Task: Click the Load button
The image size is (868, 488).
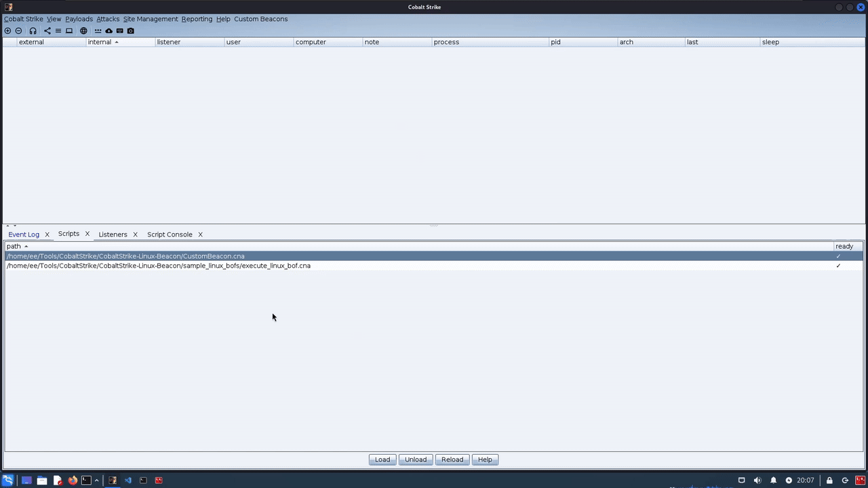Action: tap(382, 460)
